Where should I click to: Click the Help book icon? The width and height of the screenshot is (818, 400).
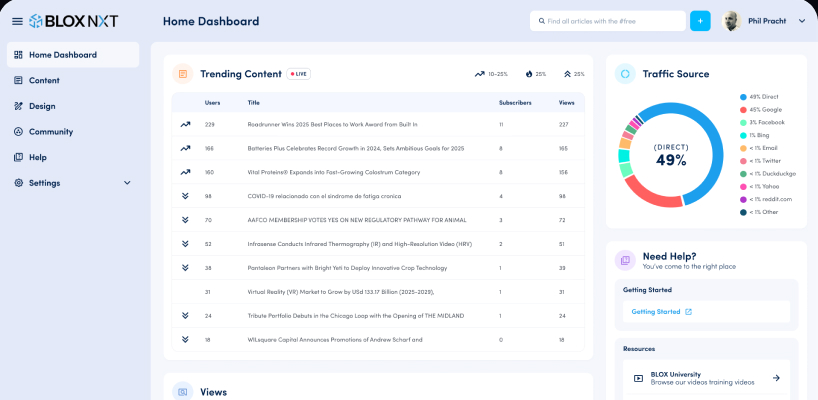(18, 157)
